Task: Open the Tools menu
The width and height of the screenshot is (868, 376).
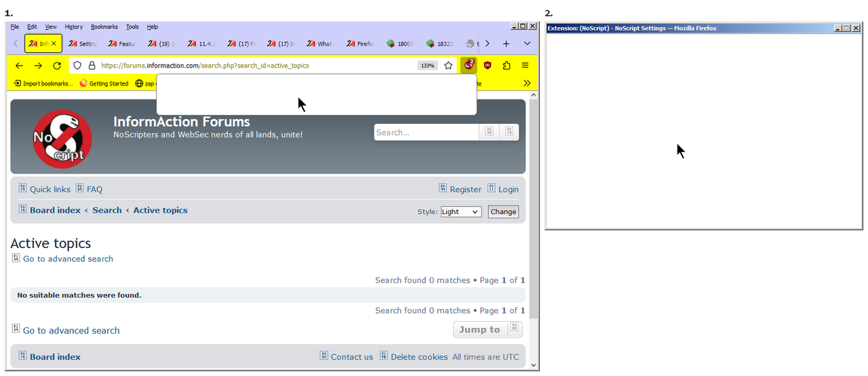Action: click(x=132, y=27)
